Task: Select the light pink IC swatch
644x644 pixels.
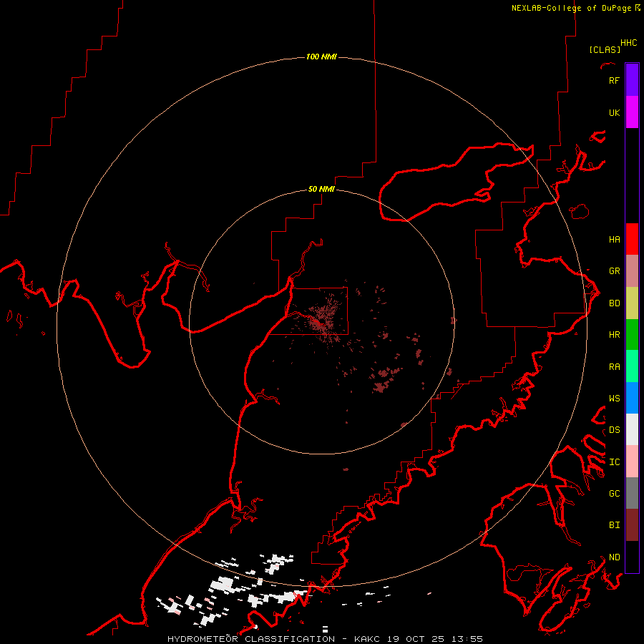Action: click(x=632, y=462)
